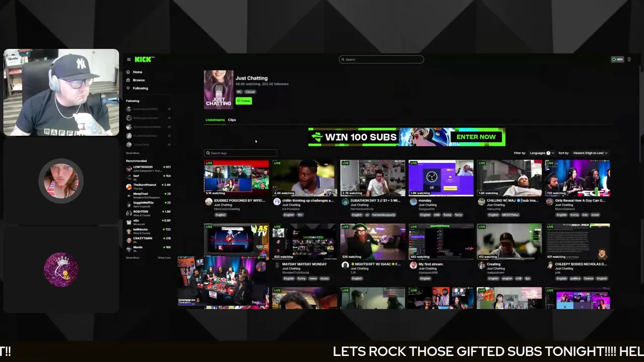The height and width of the screenshot is (362, 644).
Task: Open the CHILLING W| MAJ stream thumbnail
Action: (510, 178)
